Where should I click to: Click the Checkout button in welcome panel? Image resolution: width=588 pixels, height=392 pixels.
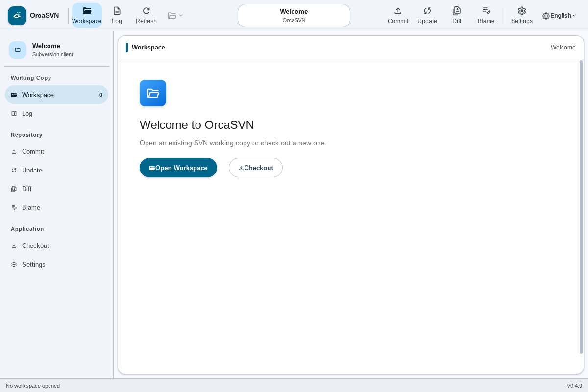[x=256, y=168]
